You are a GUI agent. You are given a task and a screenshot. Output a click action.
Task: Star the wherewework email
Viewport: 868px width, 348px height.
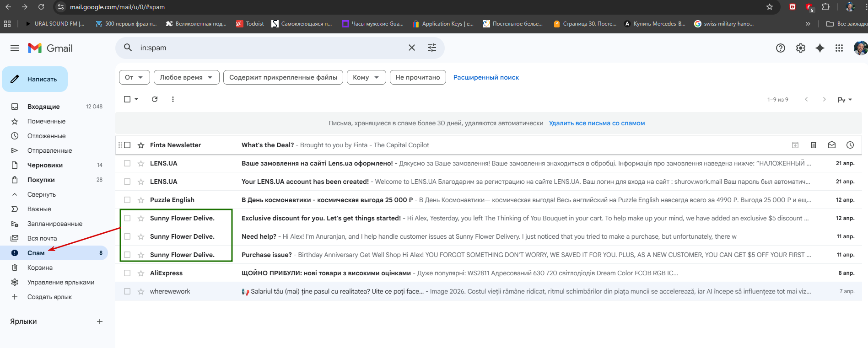[x=141, y=291]
